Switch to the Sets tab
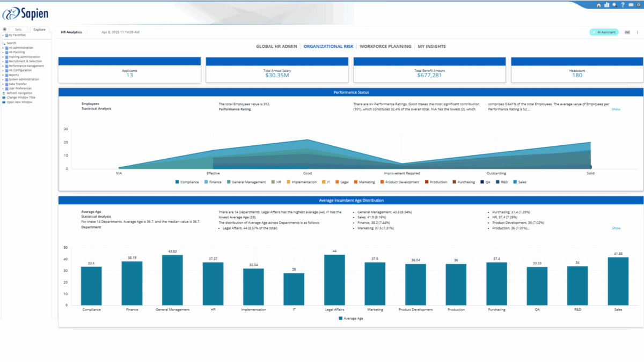 click(18, 29)
